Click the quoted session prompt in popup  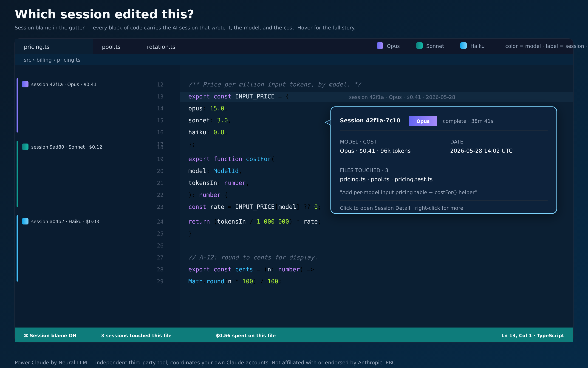tap(408, 193)
